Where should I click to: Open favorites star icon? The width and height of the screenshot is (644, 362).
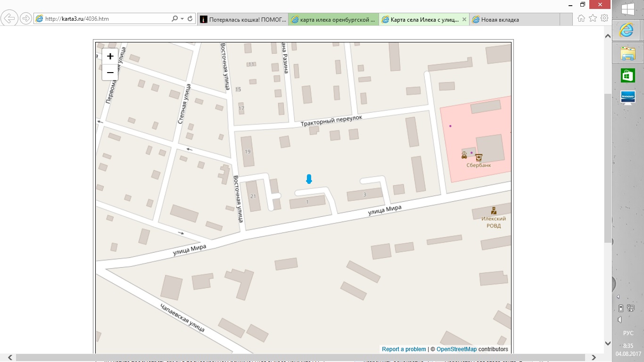(x=593, y=18)
